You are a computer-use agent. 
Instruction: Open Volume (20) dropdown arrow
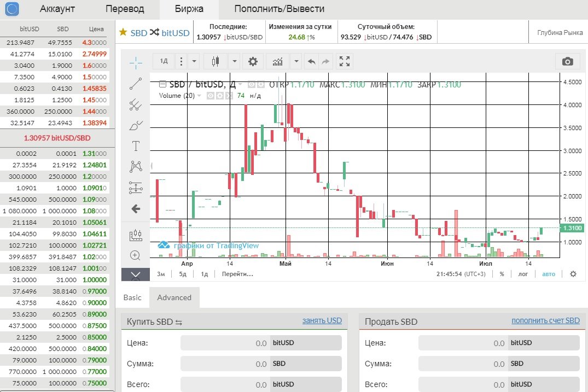[x=199, y=96]
